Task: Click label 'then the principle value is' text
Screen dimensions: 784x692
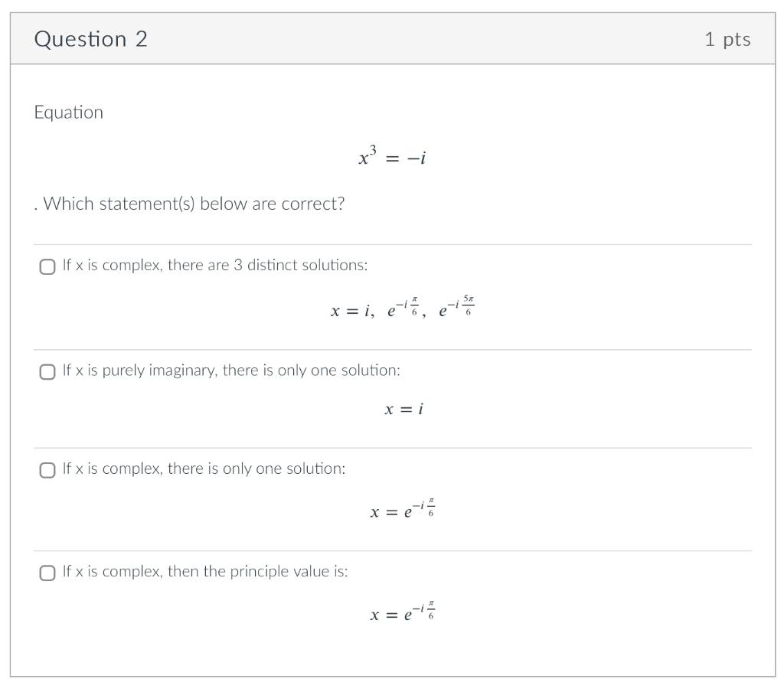Action: (257, 572)
